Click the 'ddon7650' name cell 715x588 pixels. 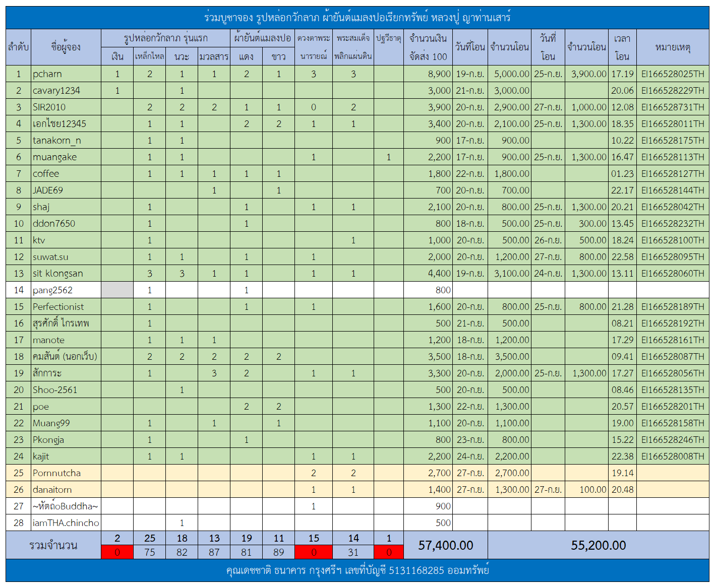tap(66, 223)
